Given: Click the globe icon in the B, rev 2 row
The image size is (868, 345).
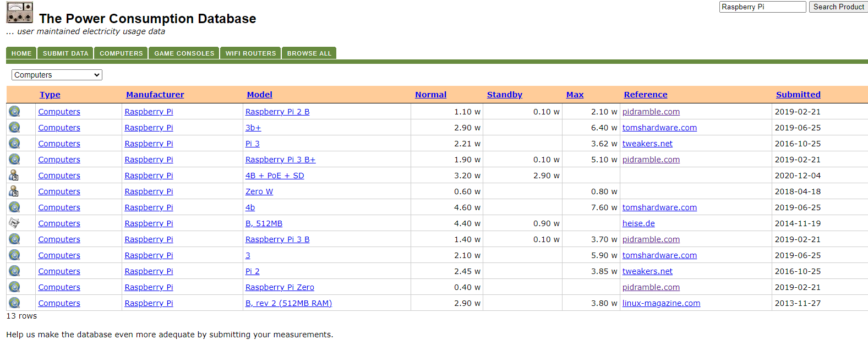Looking at the screenshot, I should [x=14, y=303].
